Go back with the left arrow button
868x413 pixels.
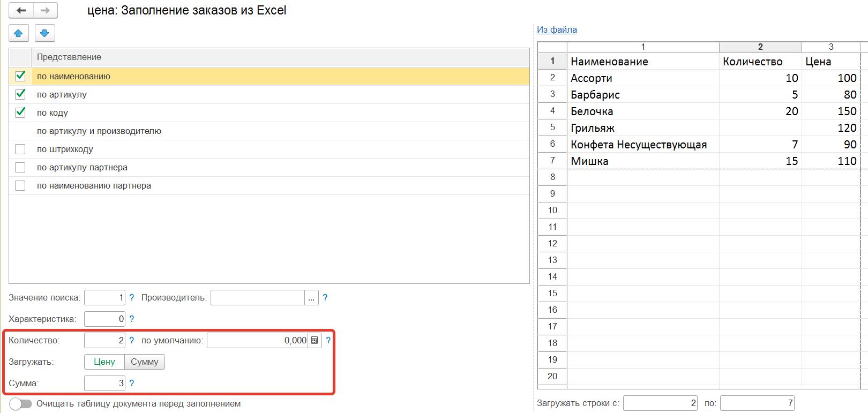(x=21, y=10)
